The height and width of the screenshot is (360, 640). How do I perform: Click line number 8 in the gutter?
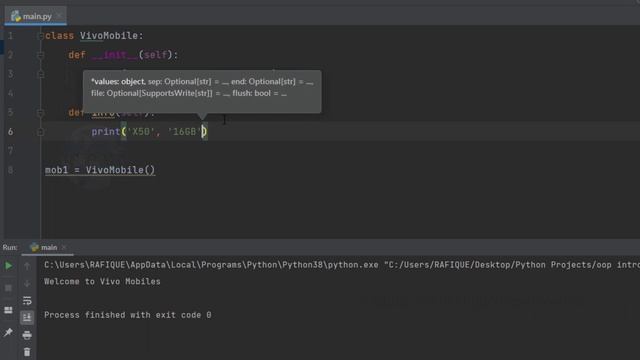(x=11, y=170)
